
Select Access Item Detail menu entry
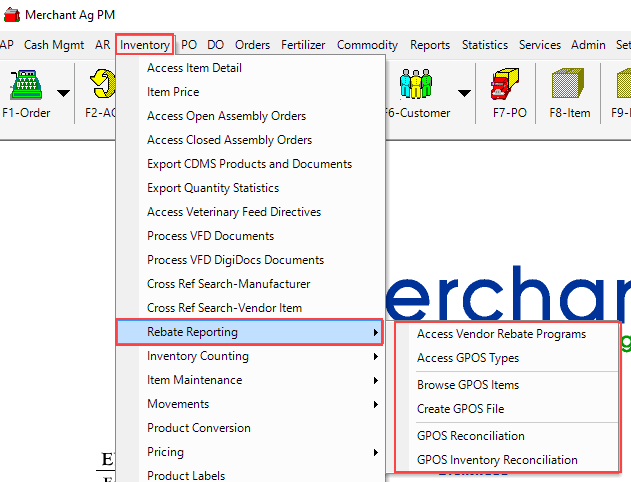194,68
